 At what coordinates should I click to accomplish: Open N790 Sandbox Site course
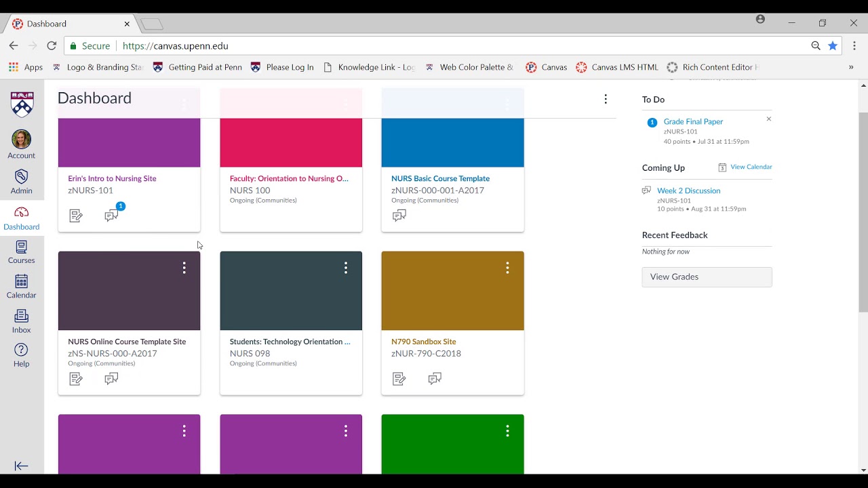(424, 342)
